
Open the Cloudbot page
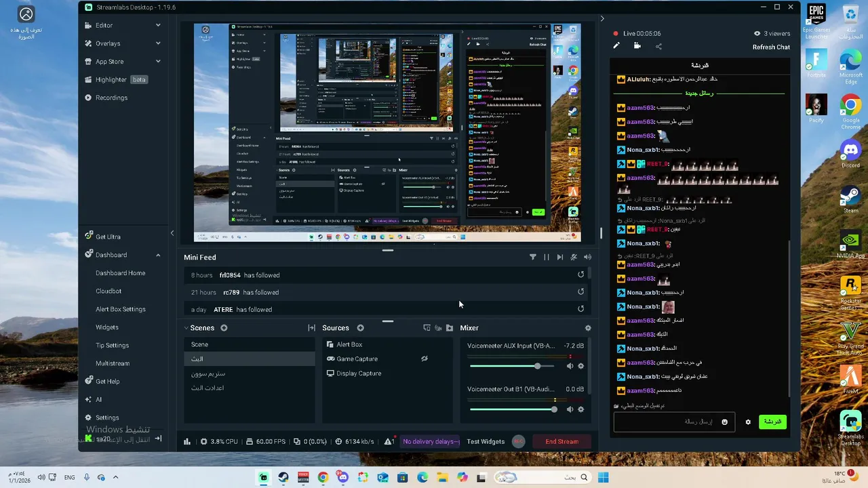pyautogui.click(x=108, y=291)
